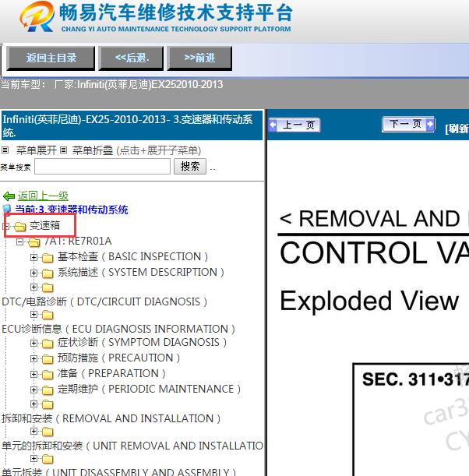Expand the ECU DIAGNOSIS INFORMATION node
Image resolution: width=469 pixels, height=476 pixels.
pos(33,315)
